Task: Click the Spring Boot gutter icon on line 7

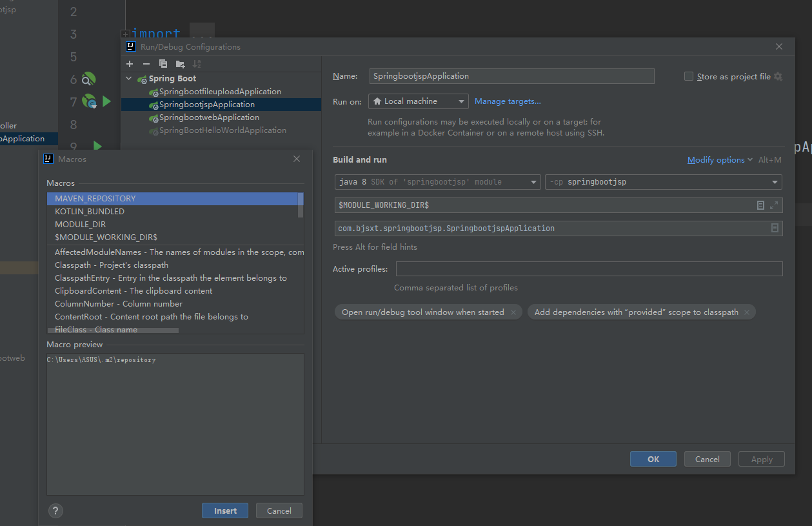Action: click(x=90, y=101)
